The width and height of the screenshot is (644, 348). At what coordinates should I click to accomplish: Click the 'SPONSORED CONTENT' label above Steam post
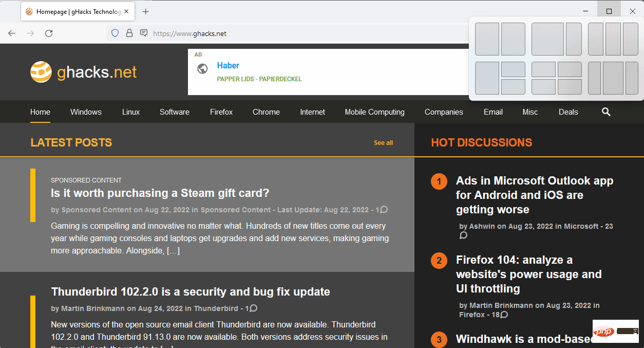coord(86,180)
